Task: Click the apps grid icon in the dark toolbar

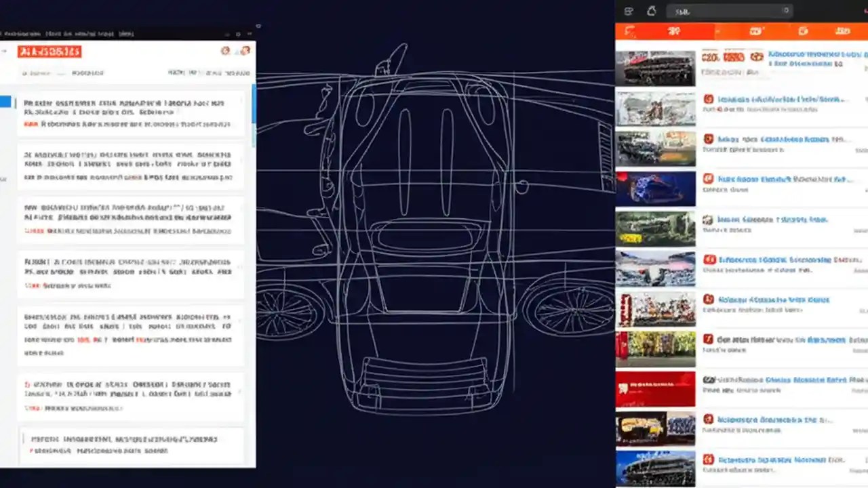Action: [629, 12]
